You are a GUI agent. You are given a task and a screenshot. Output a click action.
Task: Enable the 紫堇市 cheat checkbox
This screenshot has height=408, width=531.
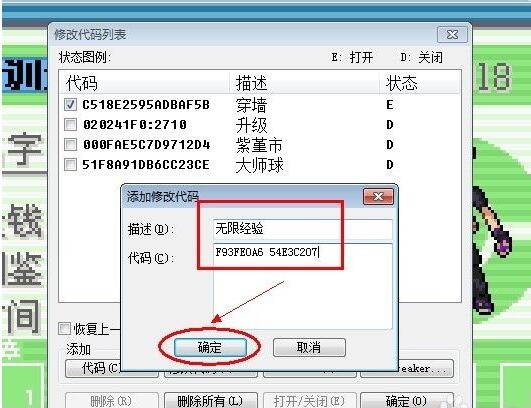[70, 145]
